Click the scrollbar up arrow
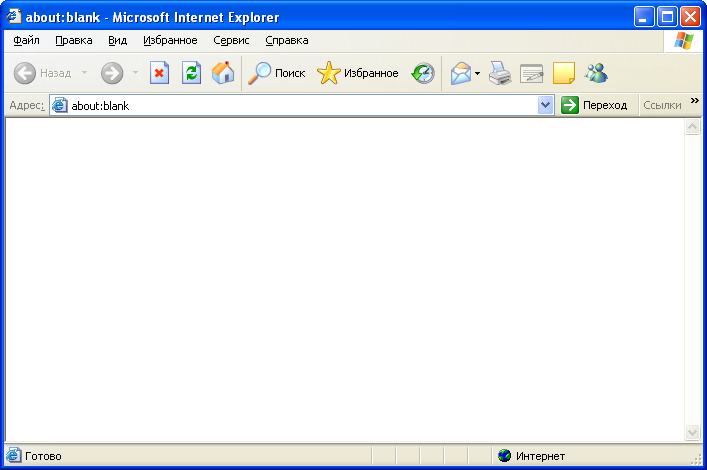707x470 pixels. 693,127
